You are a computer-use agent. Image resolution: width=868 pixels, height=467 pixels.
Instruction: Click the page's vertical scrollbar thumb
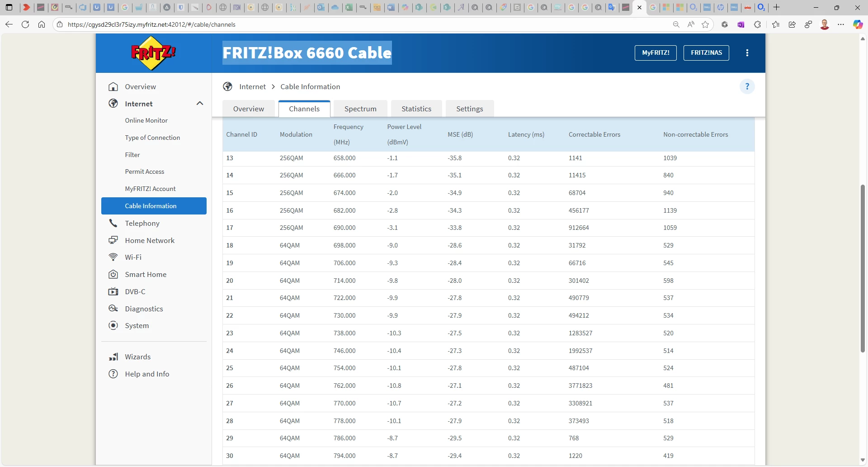[x=863, y=268]
